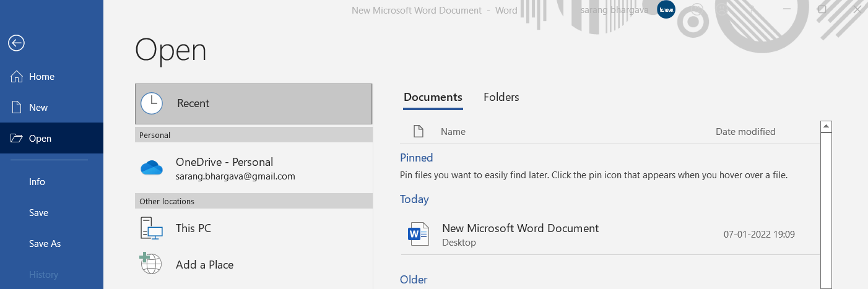Open the Info page

pos(37,182)
